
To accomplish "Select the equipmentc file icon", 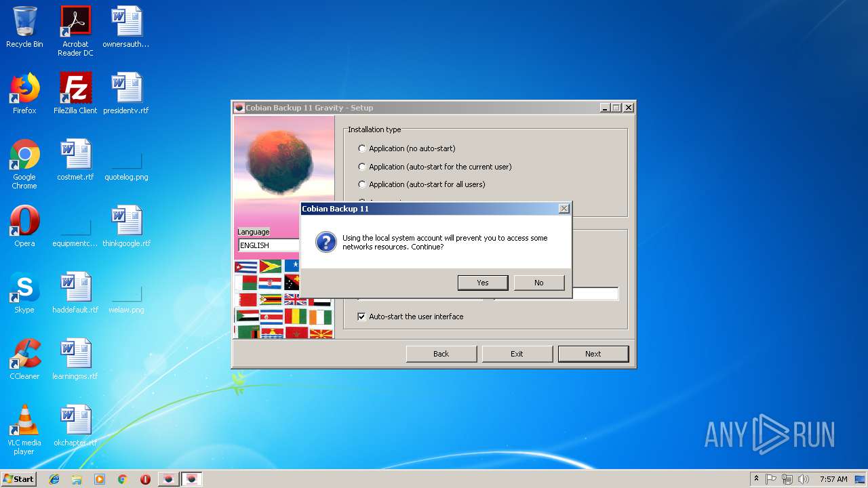I will tap(75, 226).
